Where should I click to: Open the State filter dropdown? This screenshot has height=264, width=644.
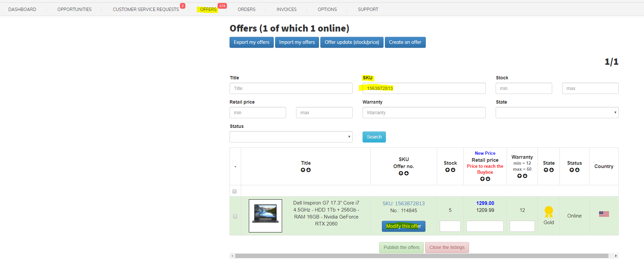pos(557,113)
